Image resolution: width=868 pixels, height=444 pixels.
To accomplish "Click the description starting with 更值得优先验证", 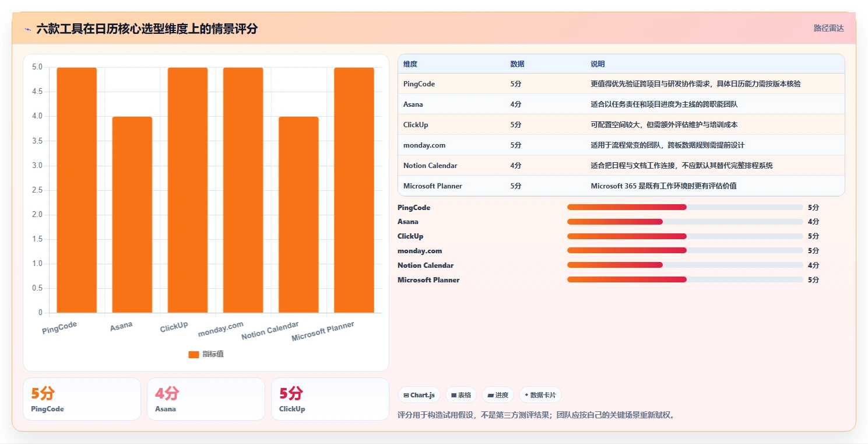I will pos(695,84).
